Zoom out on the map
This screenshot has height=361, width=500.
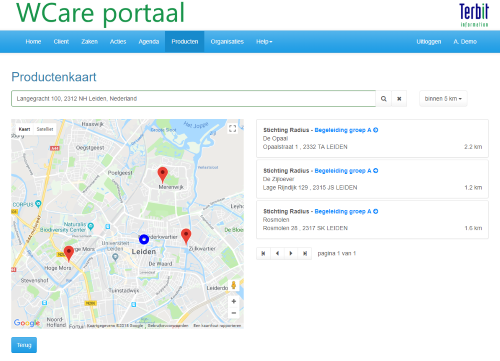(234, 313)
